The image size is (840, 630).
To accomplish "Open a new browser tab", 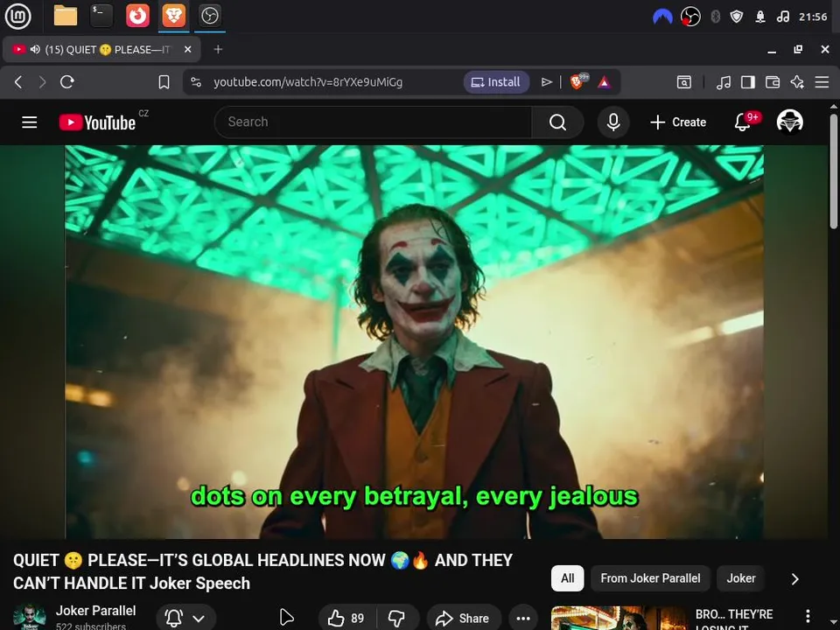I will click(x=218, y=50).
